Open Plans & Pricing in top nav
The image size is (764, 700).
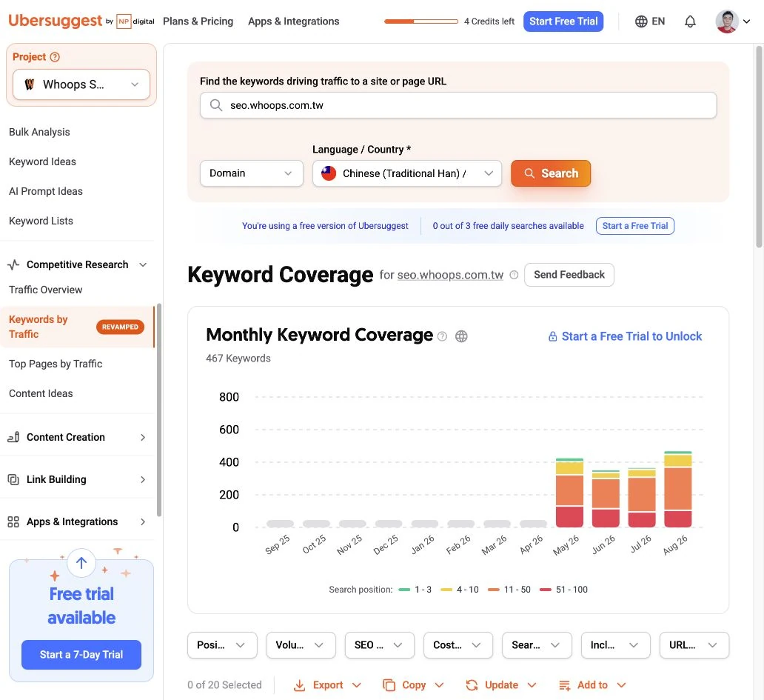click(x=198, y=21)
